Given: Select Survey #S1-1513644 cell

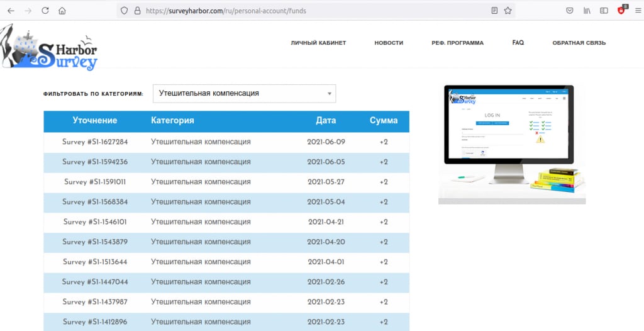Looking at the screenshot, I should [x=95, y=262].
